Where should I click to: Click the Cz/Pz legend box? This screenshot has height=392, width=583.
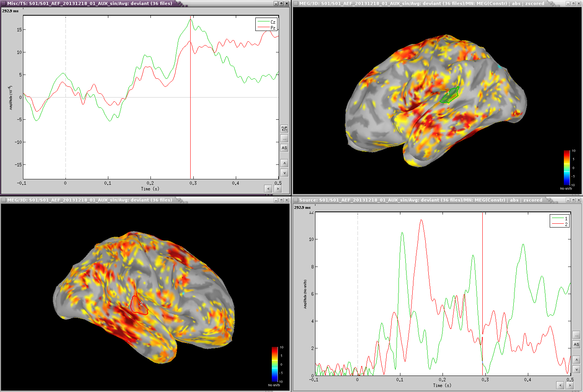click(266, 24)
